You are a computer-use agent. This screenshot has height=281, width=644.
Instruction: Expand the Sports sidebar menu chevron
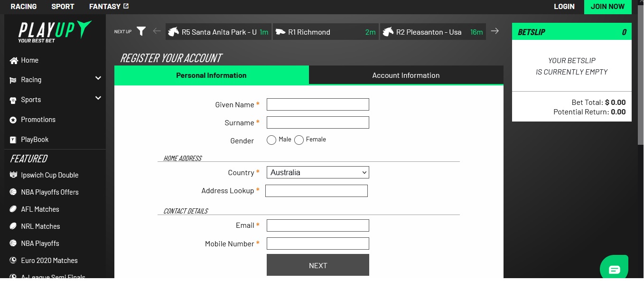point(98,98)
